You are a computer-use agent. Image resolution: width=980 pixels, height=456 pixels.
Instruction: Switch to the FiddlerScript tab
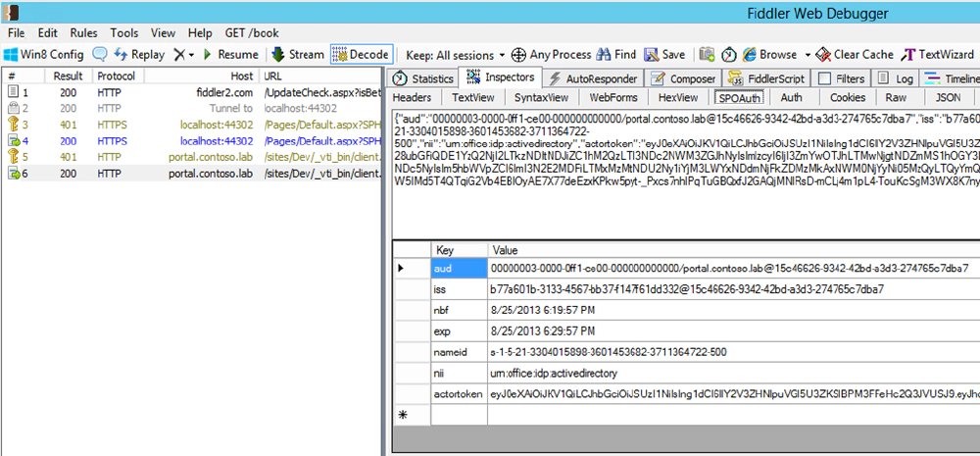click(x=767, y=78)
